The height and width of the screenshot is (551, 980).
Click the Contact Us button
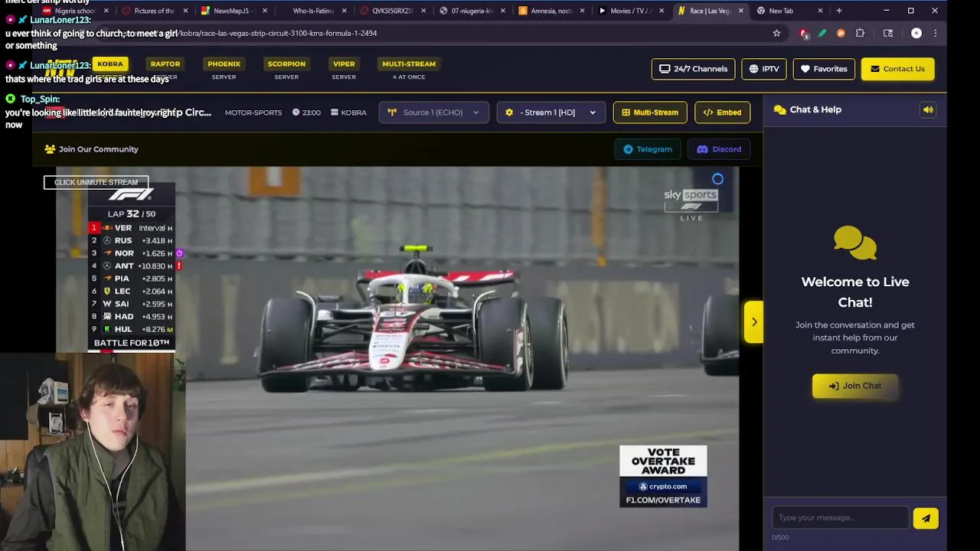pos(897,69)
